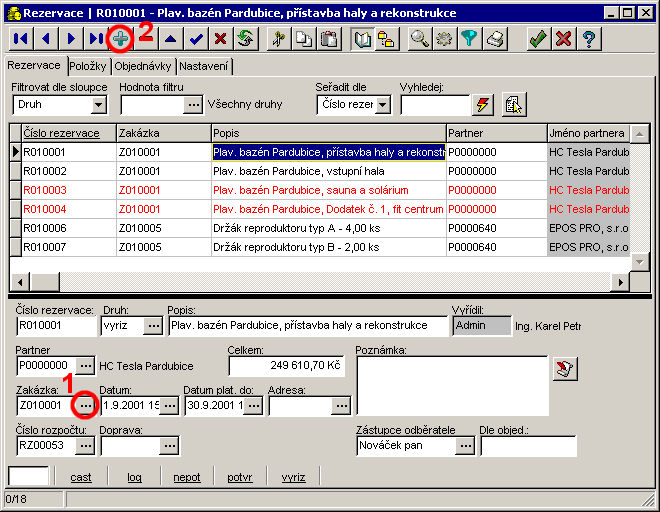Expand the Seřadit dle dropdown
Screen dimensions: 660x512
click(383, 105)
